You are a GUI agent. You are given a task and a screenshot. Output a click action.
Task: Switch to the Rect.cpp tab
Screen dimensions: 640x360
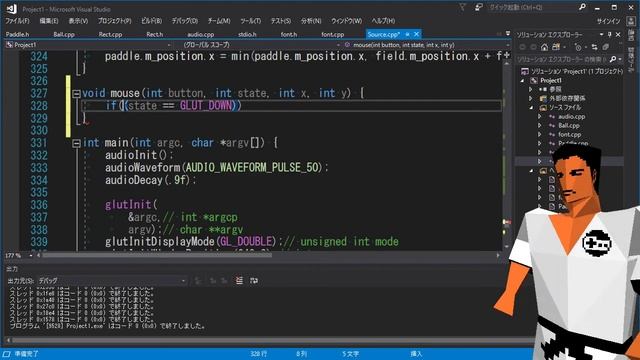tap(110, 34)
